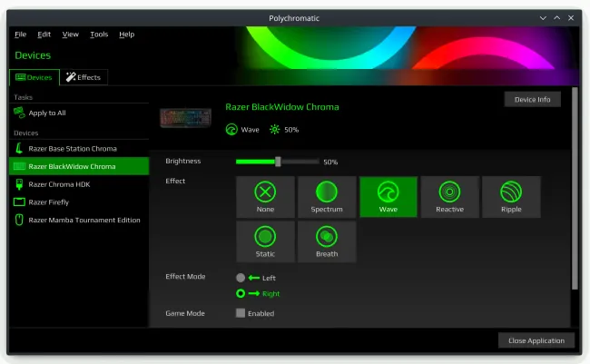Click the Close Application button
This screenshot has height=364, width=590.
point(536,340)
